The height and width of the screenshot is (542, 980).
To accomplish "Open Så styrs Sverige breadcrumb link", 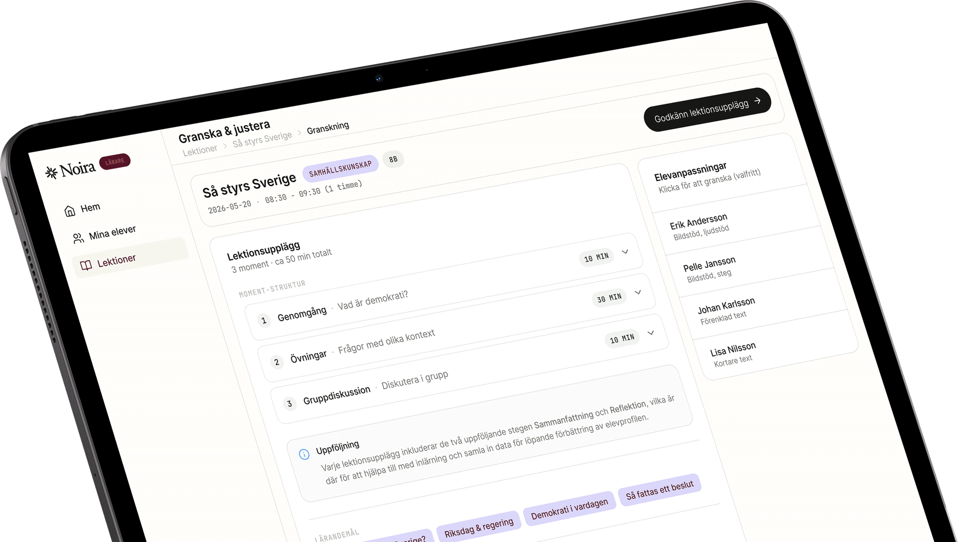I will [263, 139].
